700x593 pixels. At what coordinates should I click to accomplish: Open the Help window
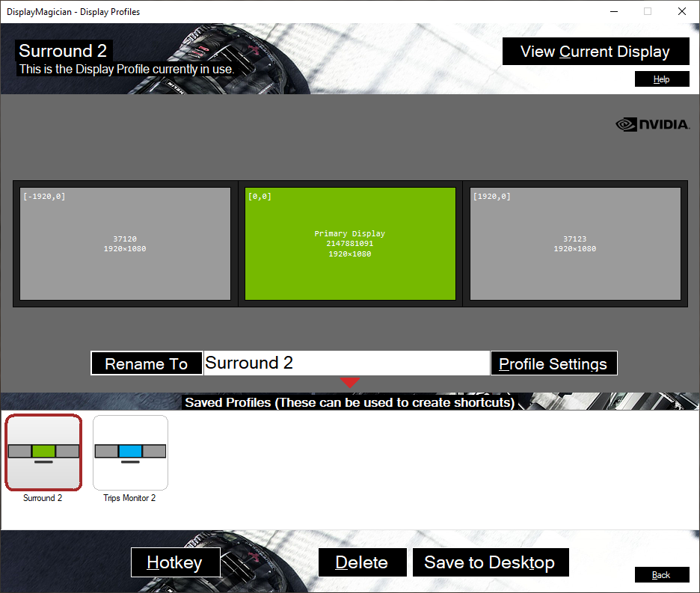pyautogui.click(x=662, y=79)
